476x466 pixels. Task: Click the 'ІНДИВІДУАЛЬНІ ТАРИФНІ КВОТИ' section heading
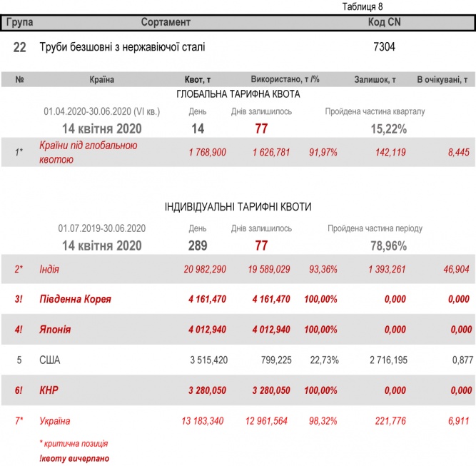pos(238,207)
